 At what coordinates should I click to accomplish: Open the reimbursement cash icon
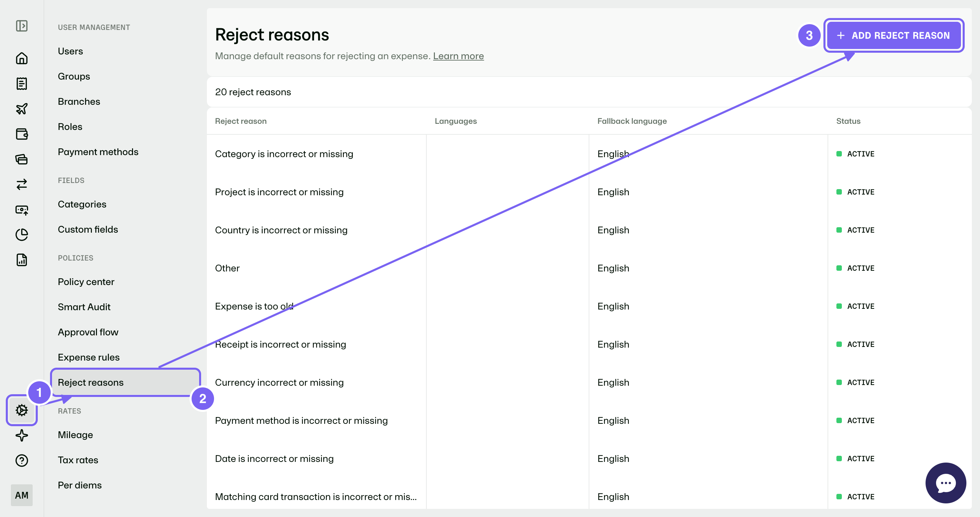click(22, 210)
